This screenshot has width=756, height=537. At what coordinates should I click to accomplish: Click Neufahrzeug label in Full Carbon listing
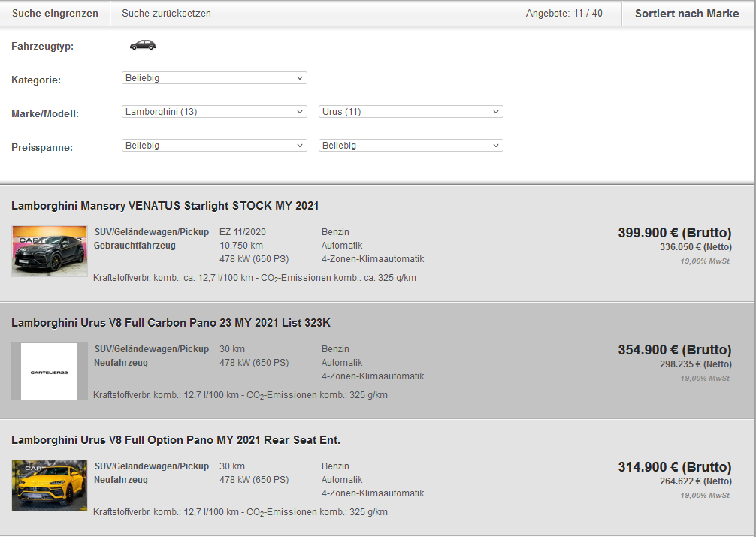120,363
